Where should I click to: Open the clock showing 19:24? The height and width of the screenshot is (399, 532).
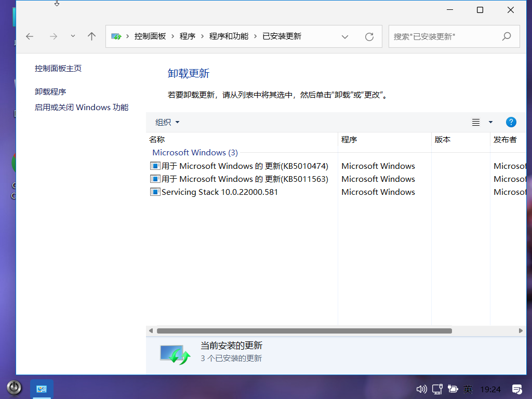[490, 389]
